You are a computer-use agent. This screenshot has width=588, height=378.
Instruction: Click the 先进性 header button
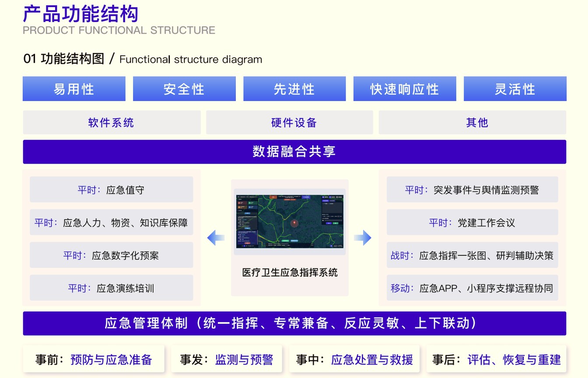point(294,89)
